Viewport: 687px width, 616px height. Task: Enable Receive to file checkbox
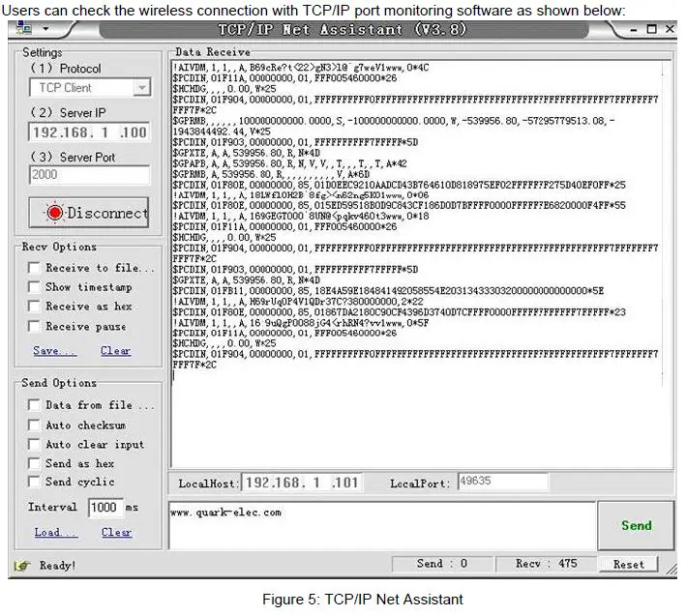pyautogui.click(x=34, y=268)
